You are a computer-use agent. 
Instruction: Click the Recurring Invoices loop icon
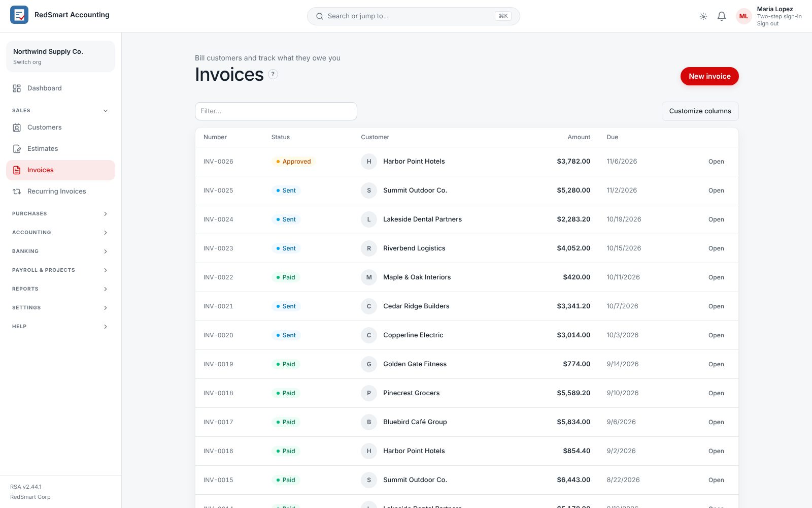pos(17,192)
